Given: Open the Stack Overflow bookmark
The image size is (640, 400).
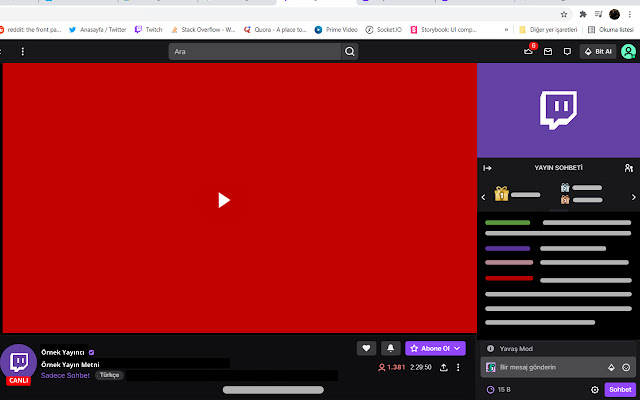Looking at the screenshot, I should pos(203,29).
